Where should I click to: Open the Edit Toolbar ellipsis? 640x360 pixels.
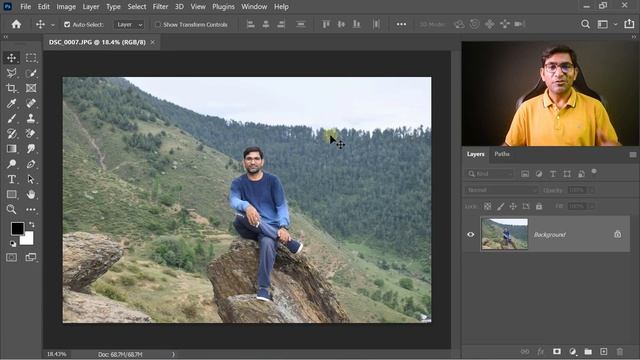(31, 209)
